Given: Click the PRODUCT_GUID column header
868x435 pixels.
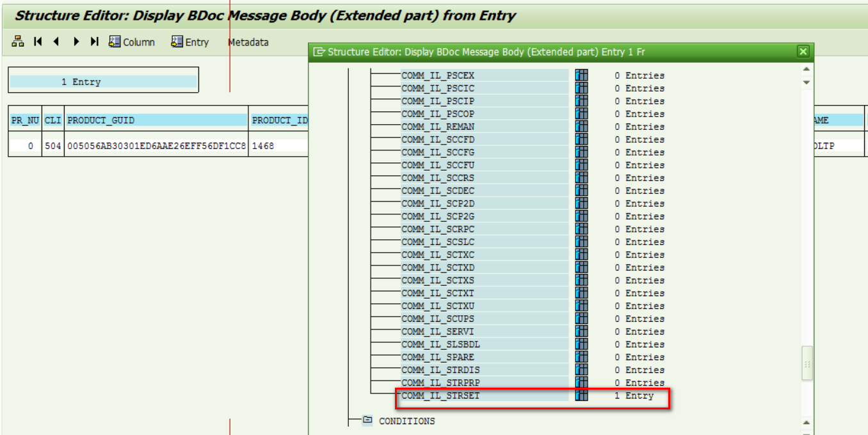Looking at the screenshot, I should click(157, 120).
